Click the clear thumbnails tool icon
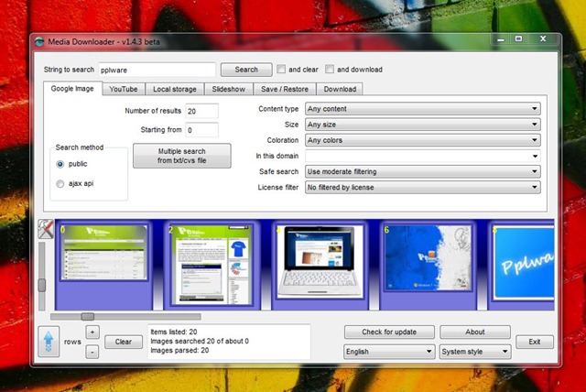 coord(46,229)
